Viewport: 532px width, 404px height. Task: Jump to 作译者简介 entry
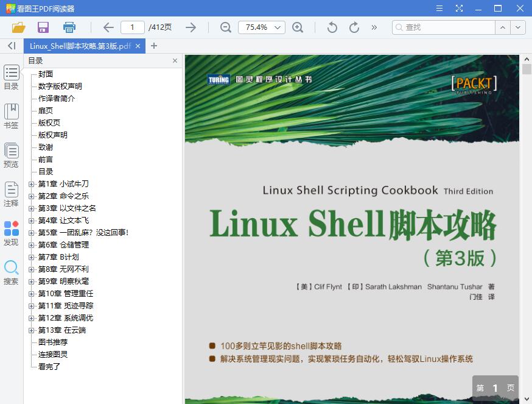coord(57,99)
